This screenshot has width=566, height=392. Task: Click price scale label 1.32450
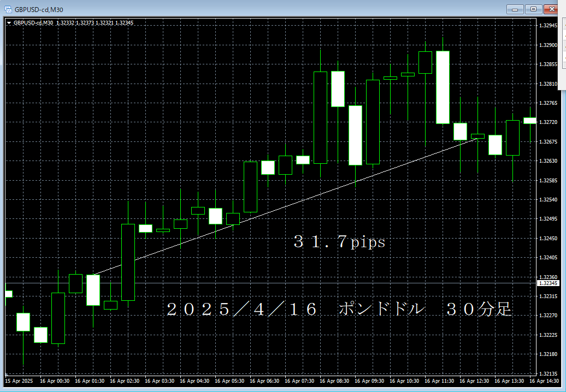coord(548,239)
